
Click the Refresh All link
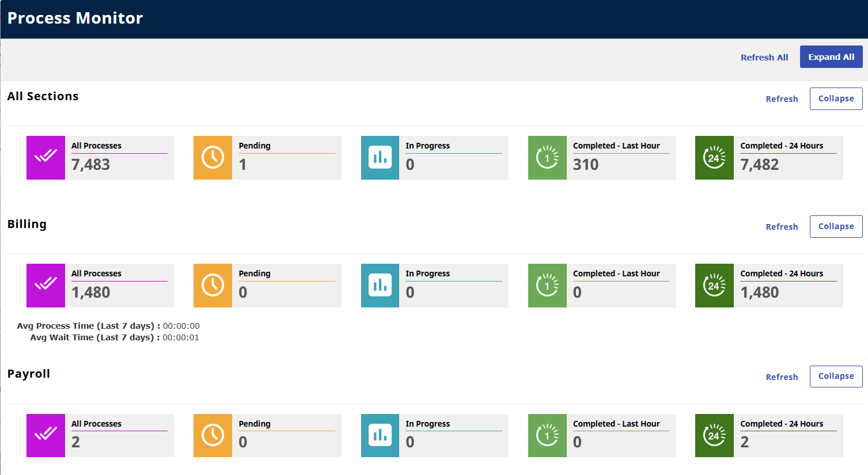coord(764,58)
